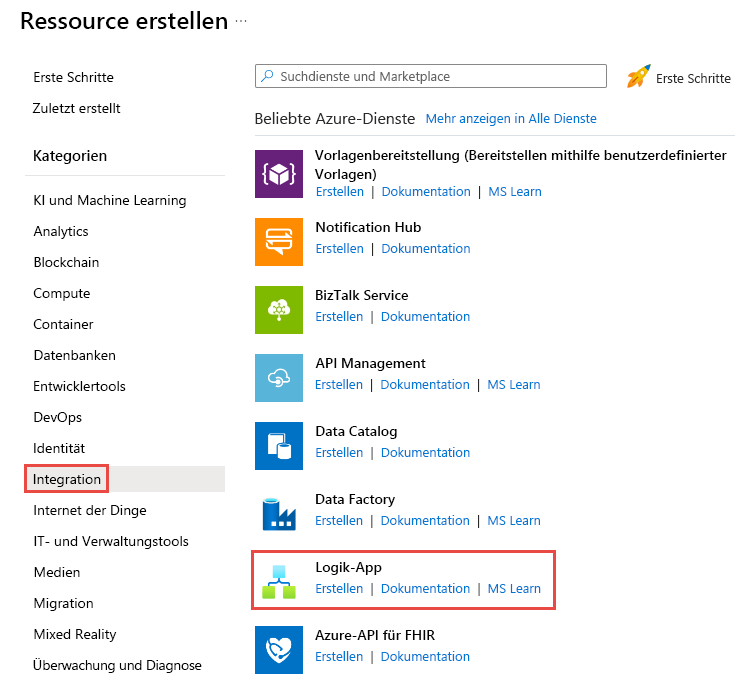
Task: Click the BizTalk Service title text
Action: [362, 295]
